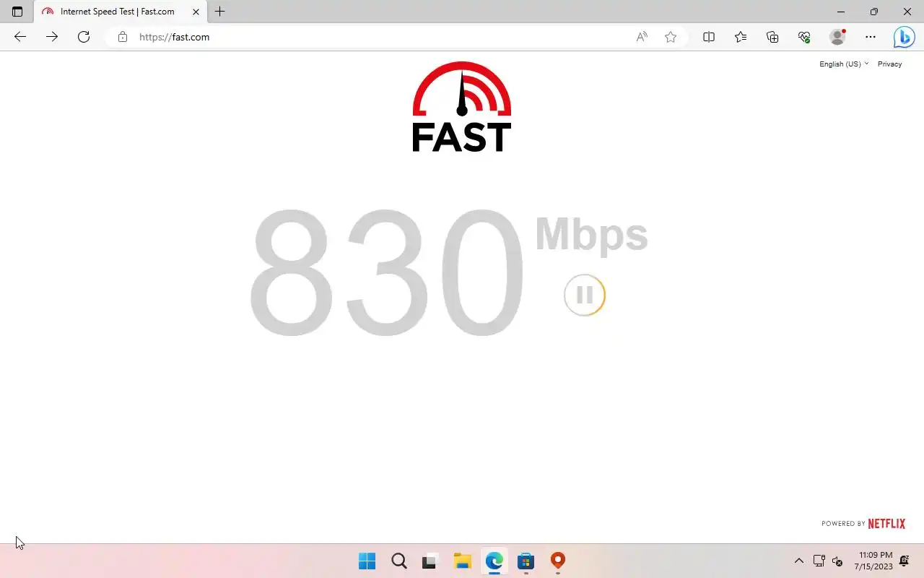Click the Powered by Netflix logo
924x578 pixels.
click(x=863, y=523)
